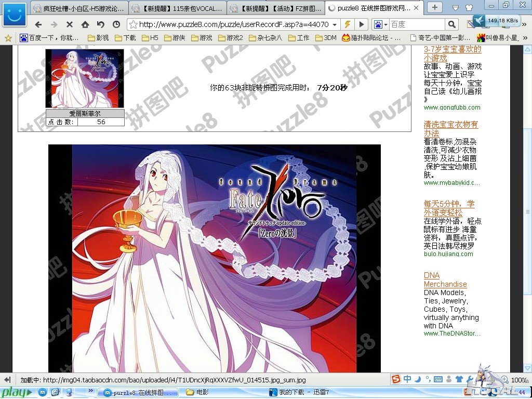Toggle the 中 Chinese input mode
This screenshot has height=399, width=532.
407,379
